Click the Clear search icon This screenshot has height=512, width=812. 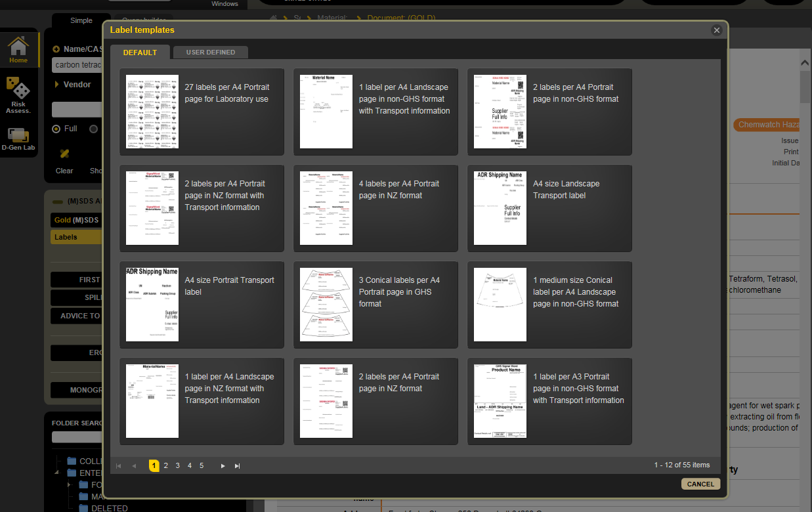click(x=64, y=154)
